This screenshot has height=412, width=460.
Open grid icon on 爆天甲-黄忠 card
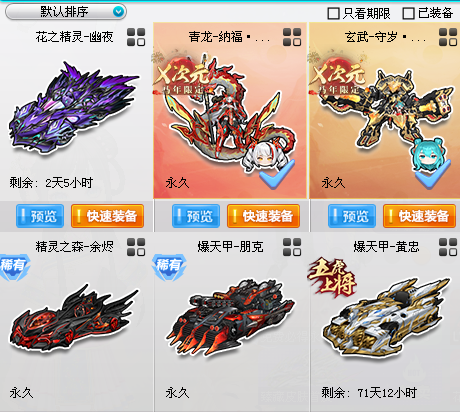(448, 247)
